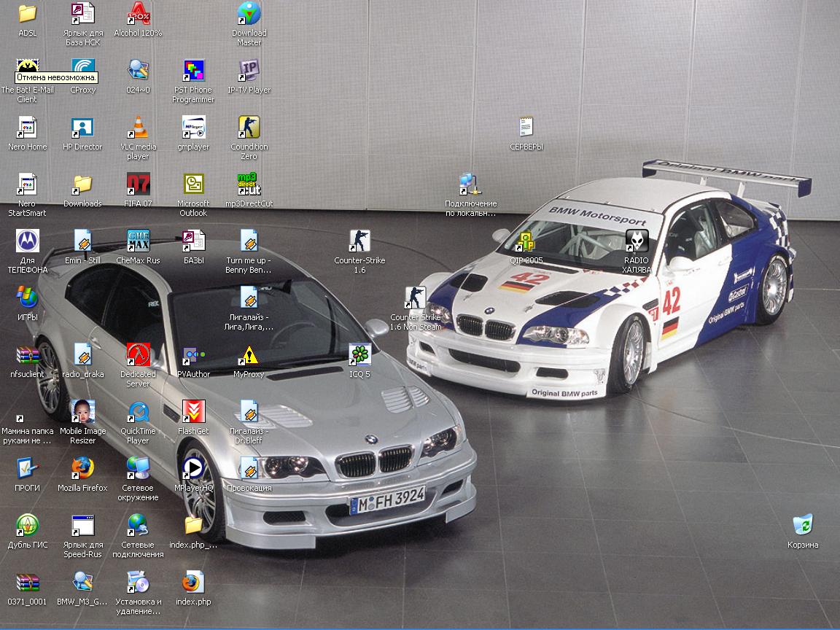Select the VLC media player icon
The width and height of the screenshot is (840, 630).
coord(138,128)
